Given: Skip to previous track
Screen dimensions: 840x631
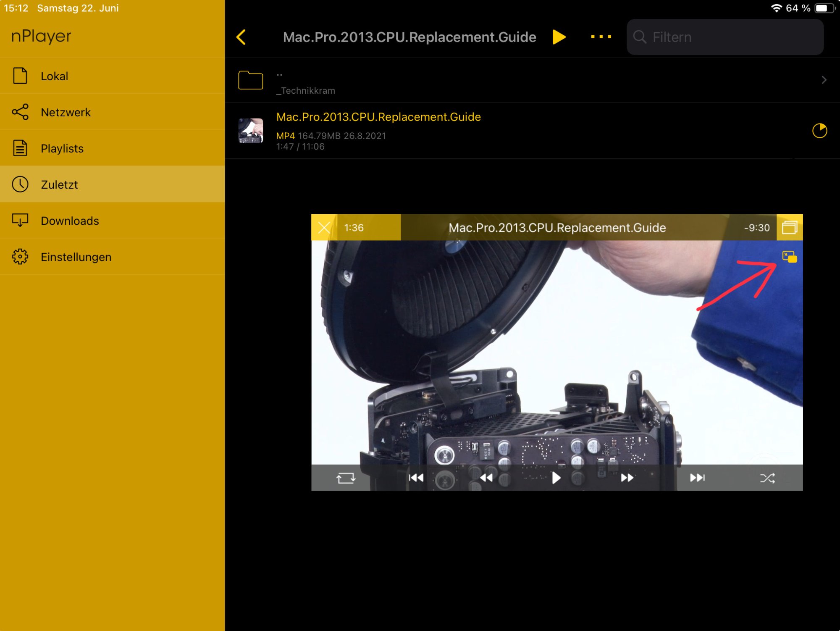Looking at the screenshot, I should tap(416, 478).
